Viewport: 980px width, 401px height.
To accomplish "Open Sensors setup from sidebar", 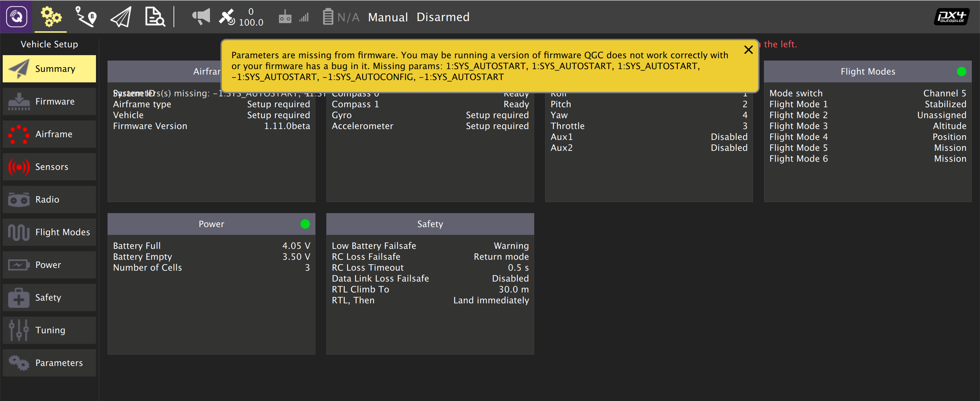I will pyautogui.click(x=49, y=167).
